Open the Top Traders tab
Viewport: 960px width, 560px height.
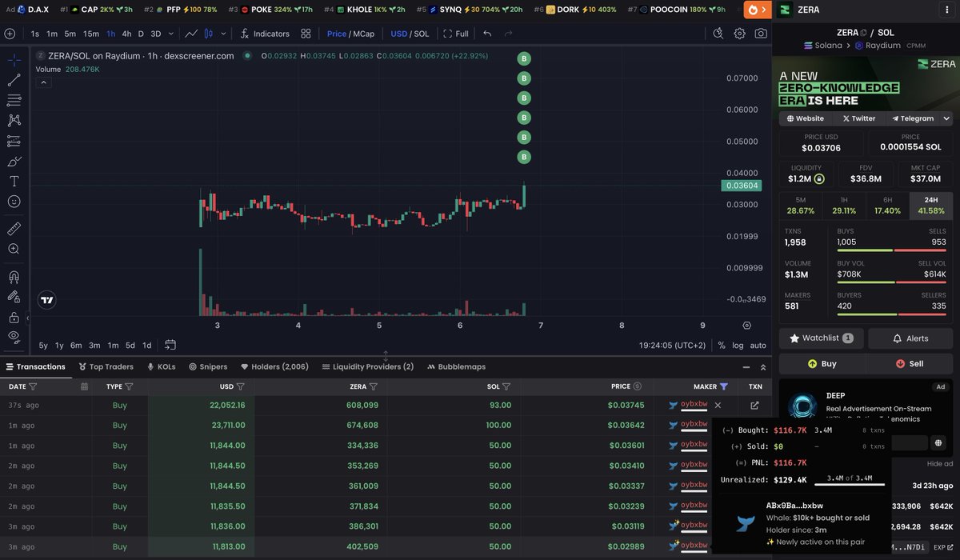click(x=106, y=366)
